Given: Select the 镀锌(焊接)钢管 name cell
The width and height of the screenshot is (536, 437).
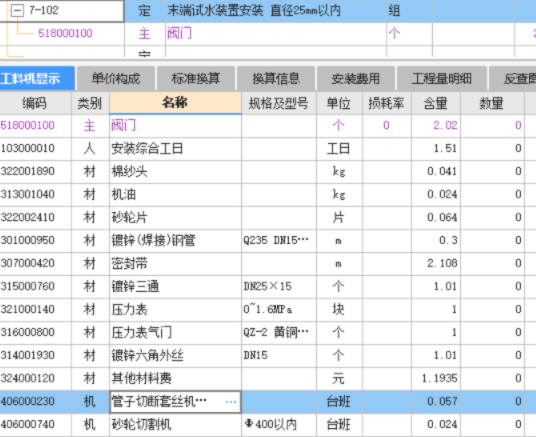Looking at the screenshot, I should [x=175, y=240].
